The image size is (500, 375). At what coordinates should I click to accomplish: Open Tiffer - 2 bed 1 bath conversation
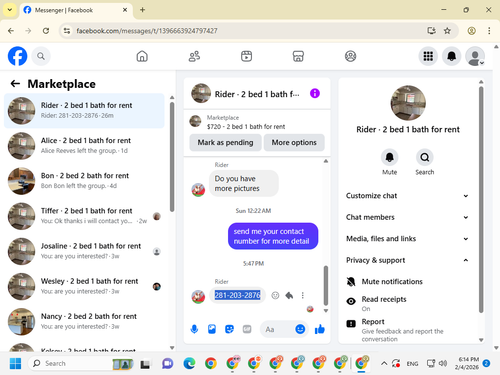click(x=84, y=216)
